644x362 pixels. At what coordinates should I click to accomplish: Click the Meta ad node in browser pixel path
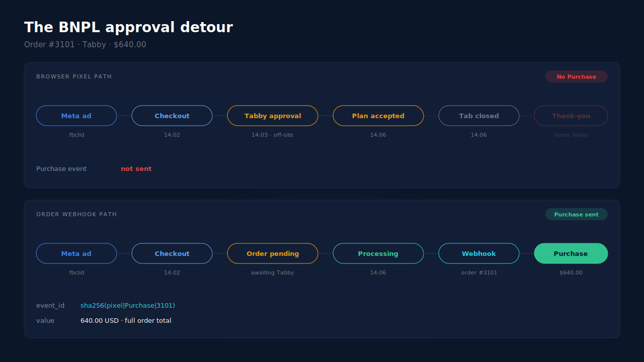coord(76,116)
